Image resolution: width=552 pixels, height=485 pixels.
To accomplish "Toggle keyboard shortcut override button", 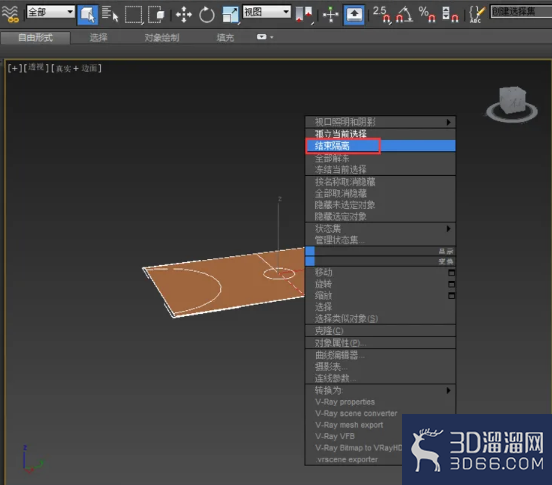I will (354, 15).
